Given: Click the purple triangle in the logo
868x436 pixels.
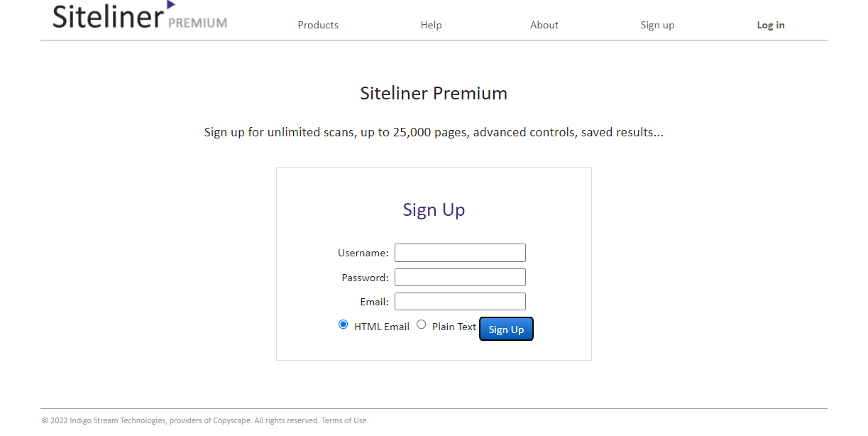Looking at the screenshot, I should pyautogui.click(x=170, y=5).
